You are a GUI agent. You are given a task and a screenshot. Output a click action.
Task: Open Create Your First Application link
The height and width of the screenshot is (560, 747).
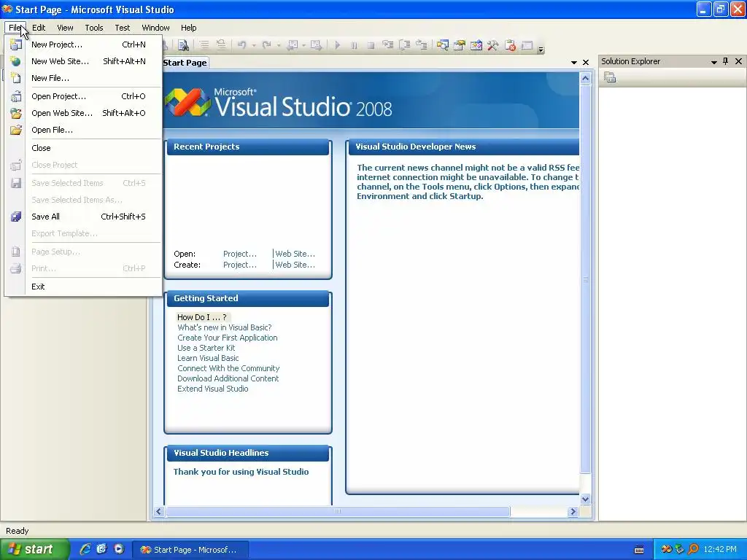pos(228,338)
